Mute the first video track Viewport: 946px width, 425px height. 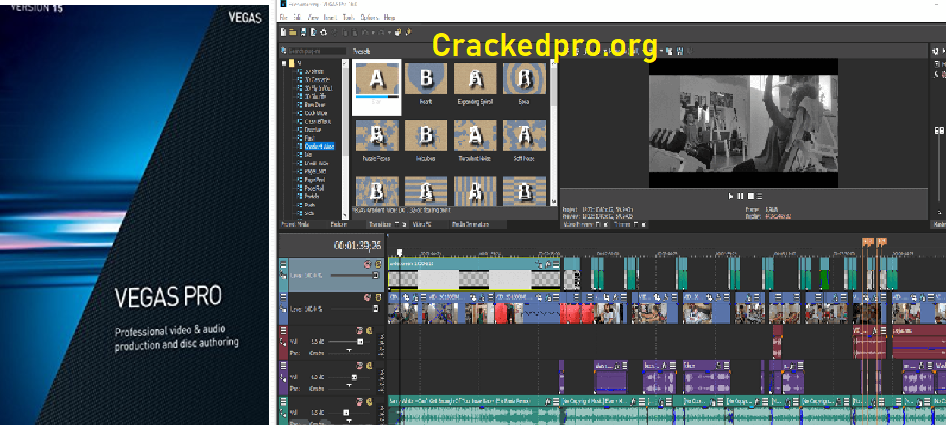(x=366, y=264)
